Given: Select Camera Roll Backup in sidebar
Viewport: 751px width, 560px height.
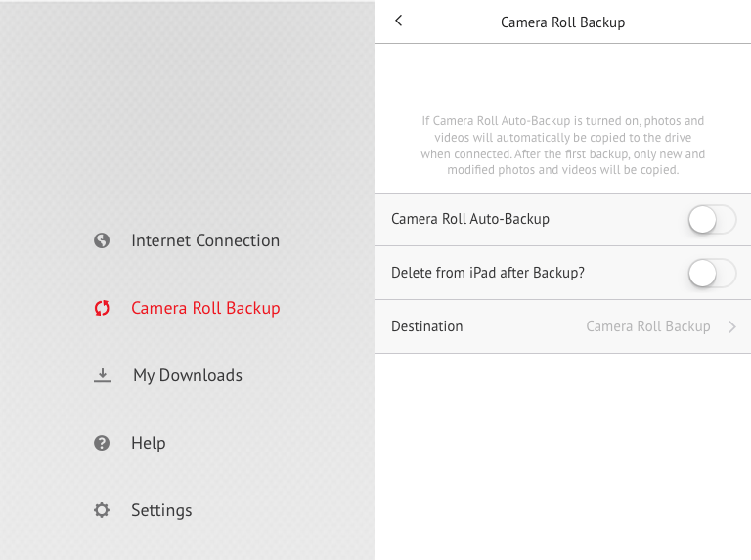Looking at the screenshot, I should point(205,308).
